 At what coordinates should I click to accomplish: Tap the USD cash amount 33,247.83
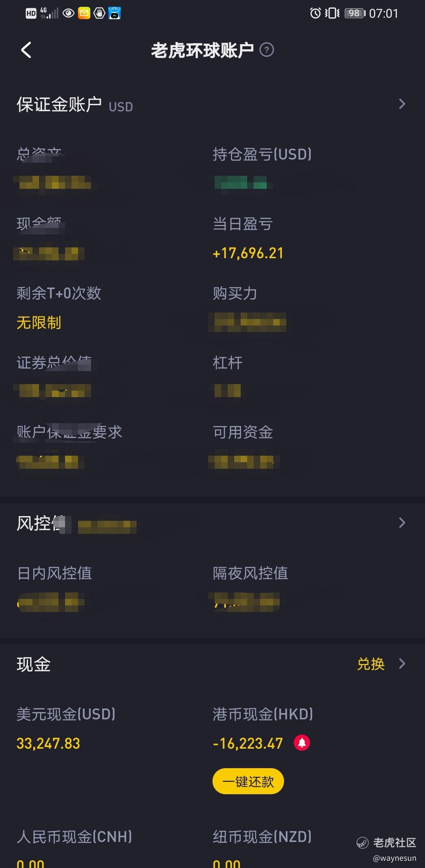coord(48,744)
